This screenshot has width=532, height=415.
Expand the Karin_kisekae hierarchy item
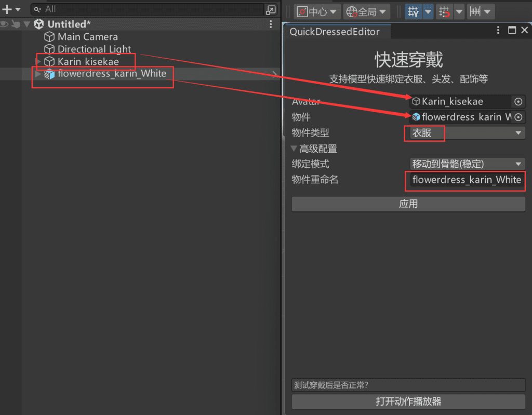(x=37, y=62)
